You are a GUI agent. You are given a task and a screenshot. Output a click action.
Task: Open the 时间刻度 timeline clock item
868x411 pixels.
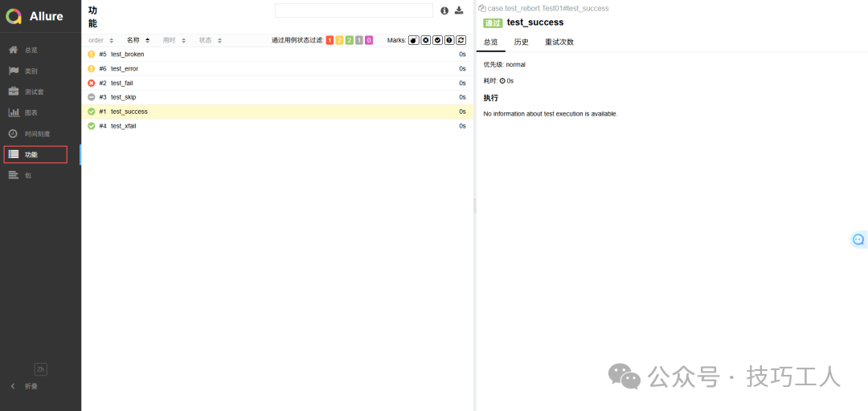[40, 134]
